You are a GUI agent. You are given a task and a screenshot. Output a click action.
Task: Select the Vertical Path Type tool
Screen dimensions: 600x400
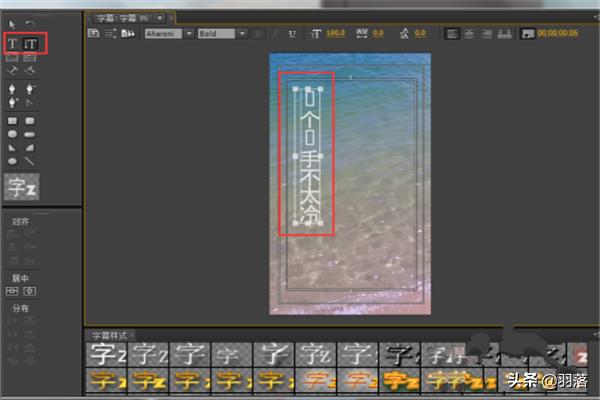pyautogui.click(x=29, y=70)
